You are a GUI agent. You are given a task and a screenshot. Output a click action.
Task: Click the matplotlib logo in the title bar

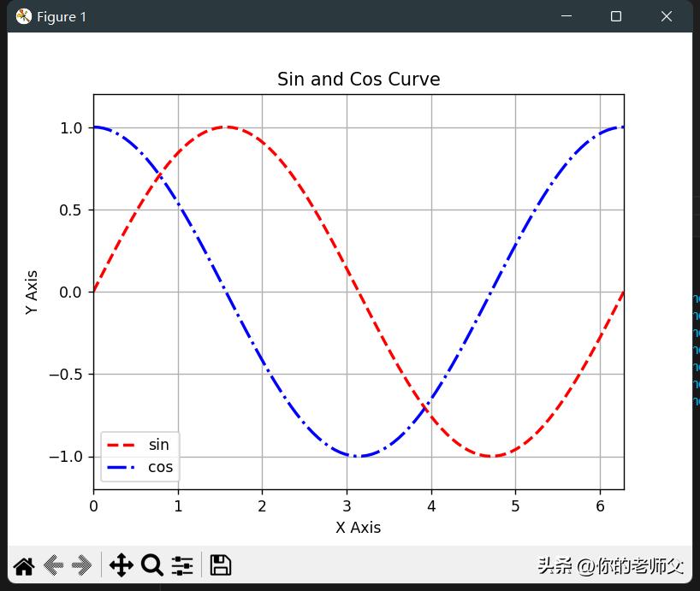[24, 15]
